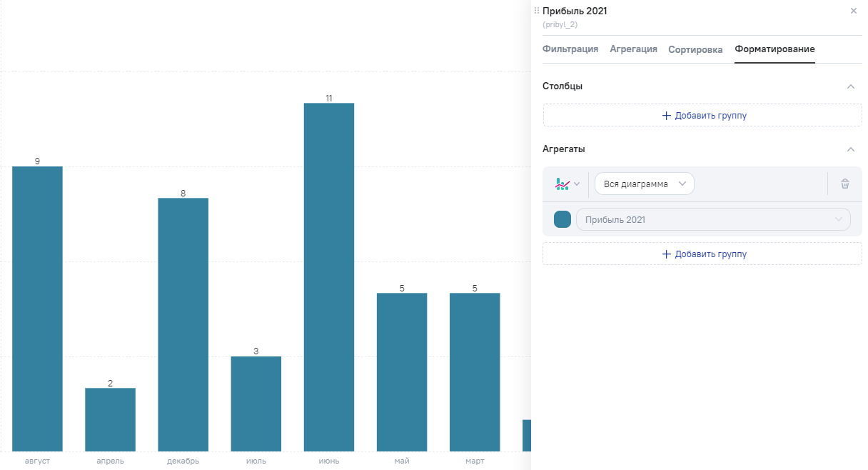Click the drag handle beside the Прибыль 2021 title
Viewport: 868px width, 470px height.
pyautogui.click(x=537, y=11)
